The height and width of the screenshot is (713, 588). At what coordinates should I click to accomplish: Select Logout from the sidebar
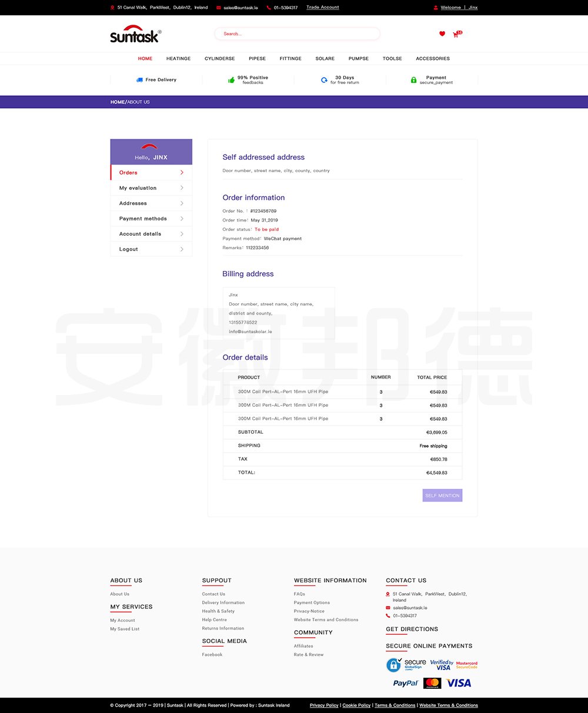click(x=129, y=249)
